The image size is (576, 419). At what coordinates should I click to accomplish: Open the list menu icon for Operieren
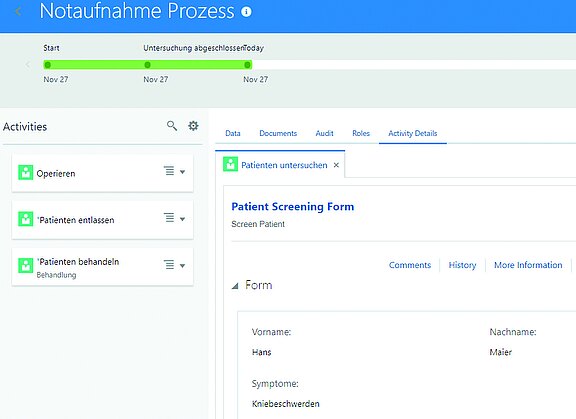[169, 171]
